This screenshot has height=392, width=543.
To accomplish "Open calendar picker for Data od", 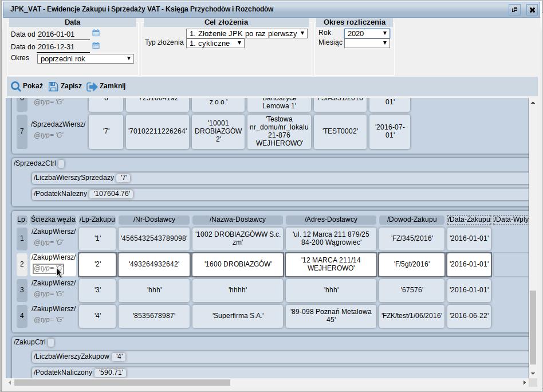I will (x=96, y=33).
